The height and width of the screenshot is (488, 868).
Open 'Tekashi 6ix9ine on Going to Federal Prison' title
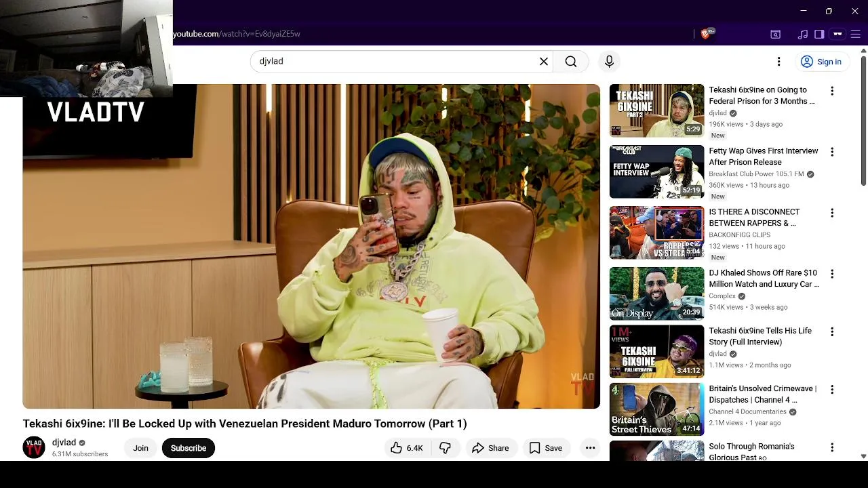(x=762, y=96)
